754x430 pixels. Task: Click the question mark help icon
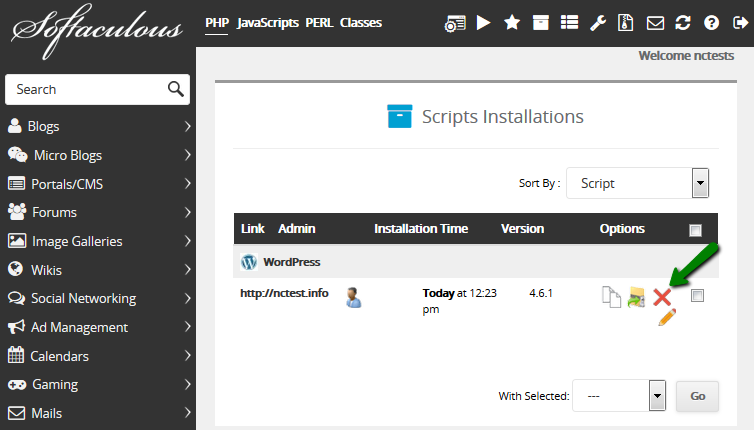point(711,23)
